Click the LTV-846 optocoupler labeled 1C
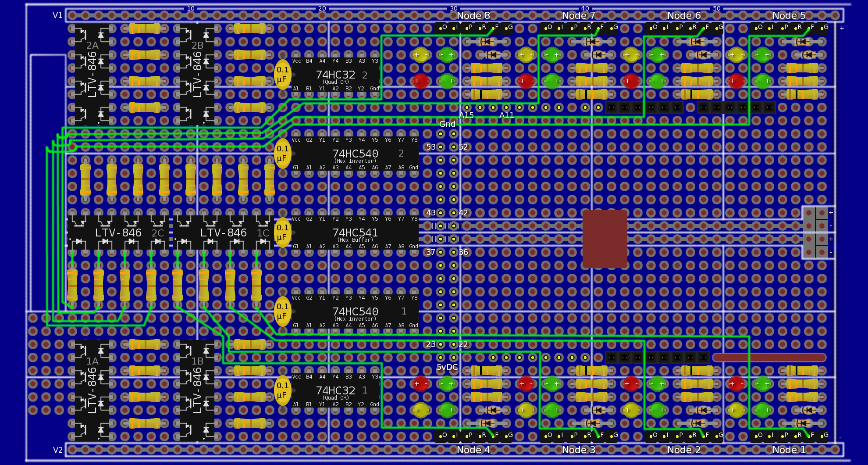Viewport: 868px width, 465px height. pos(224,232)
